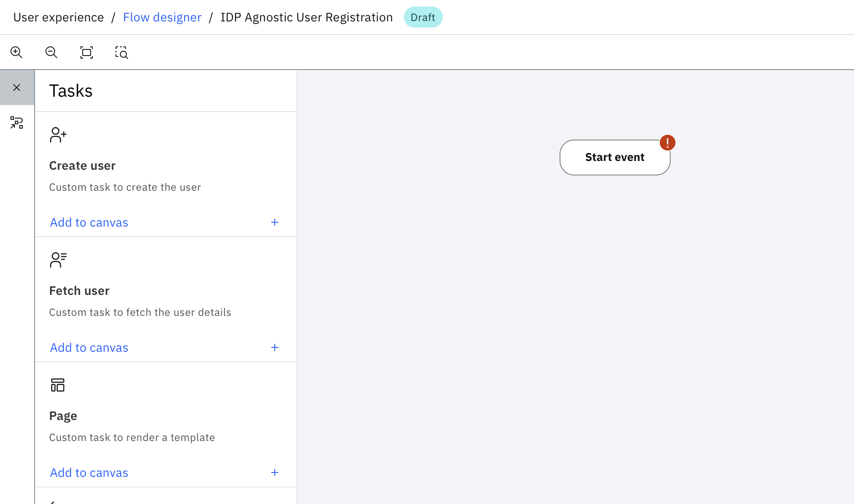Click the Page template task icon

(58, 385)
